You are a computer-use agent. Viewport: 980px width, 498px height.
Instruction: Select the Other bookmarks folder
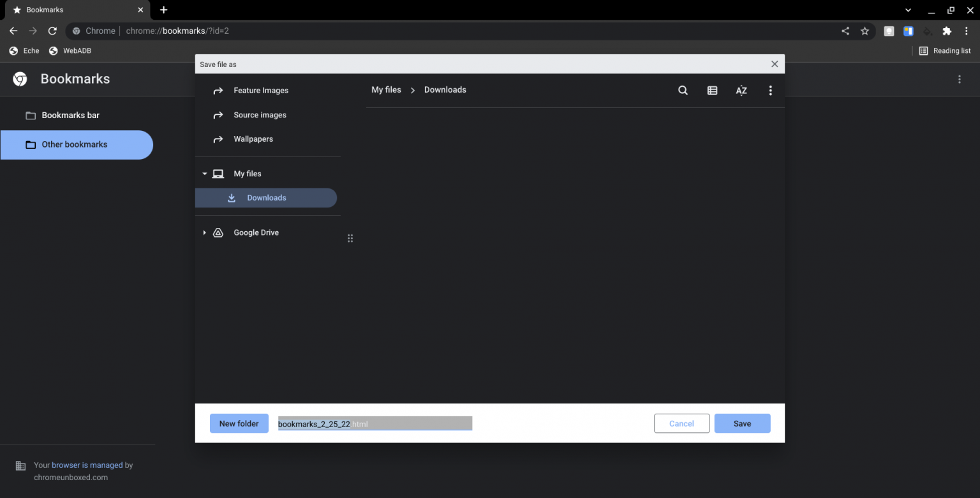coord(75,144)
